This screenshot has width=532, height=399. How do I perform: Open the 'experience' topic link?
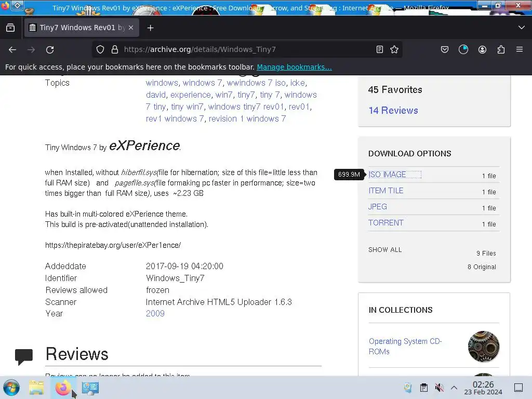tap(190, 95)
